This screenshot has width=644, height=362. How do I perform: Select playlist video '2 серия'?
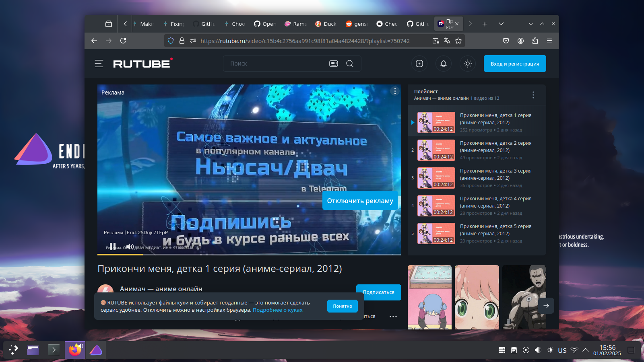pos(478,150)
